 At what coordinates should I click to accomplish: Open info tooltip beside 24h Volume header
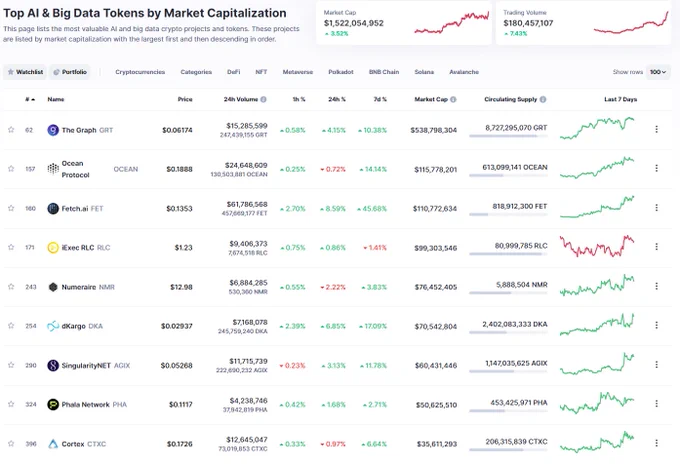click(263, 99)
